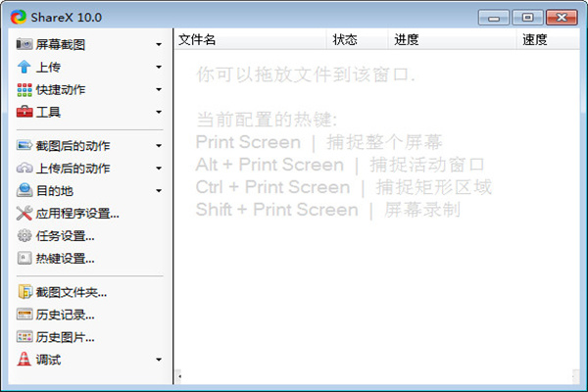The width and height of the screenshot is (588, 392).
Task: Expand the 屏幕截图 dropdown arrow
Action: [159, 45]
